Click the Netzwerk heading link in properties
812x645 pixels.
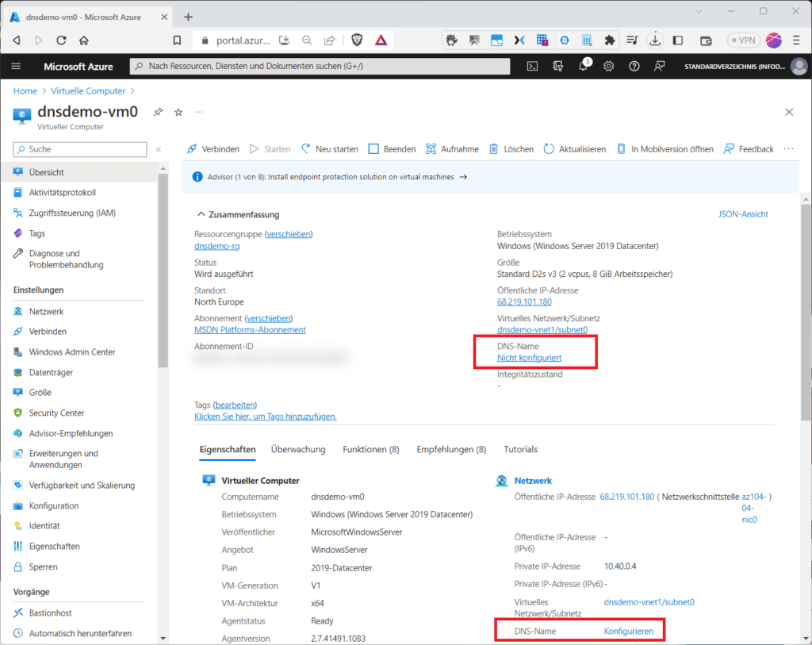tap(533, 481)
